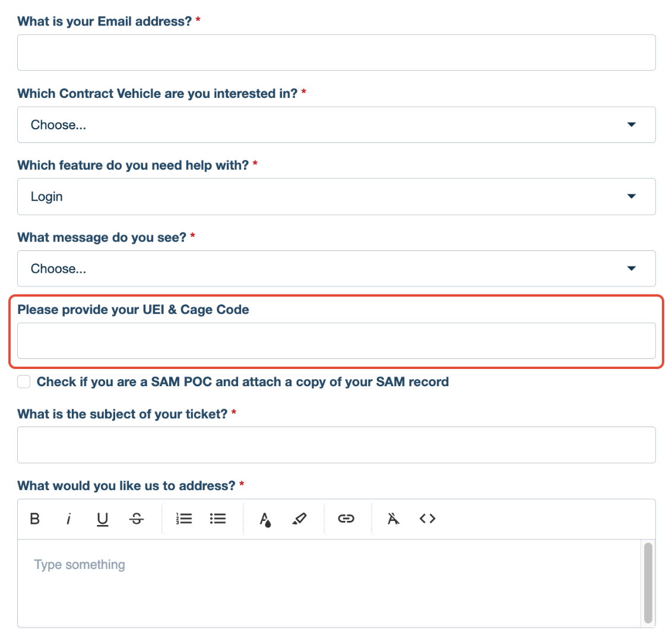Open the Contract Vehicle dropdown
The width and height of the screenshot is (672, 633).
click(x=336, y=125)
